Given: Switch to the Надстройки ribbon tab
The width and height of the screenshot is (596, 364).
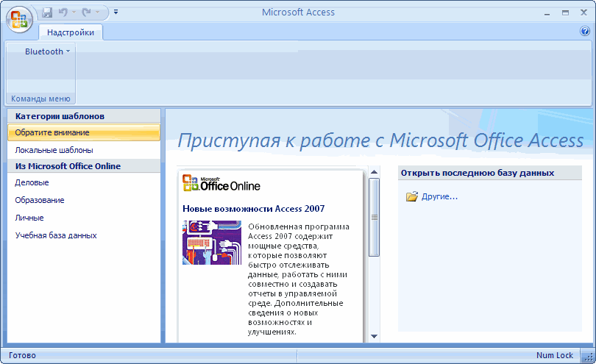Looking at the screenshot, I should pos(71,32).
